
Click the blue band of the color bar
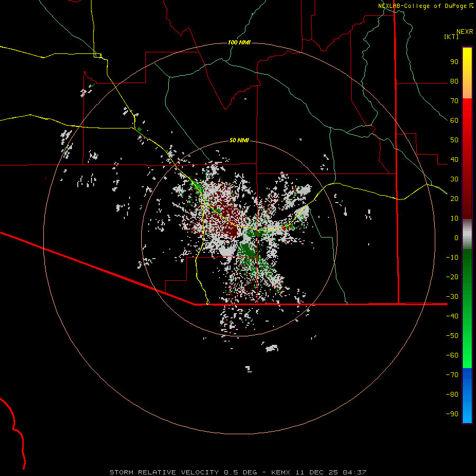pyautogui.click(x=467, y=396)
